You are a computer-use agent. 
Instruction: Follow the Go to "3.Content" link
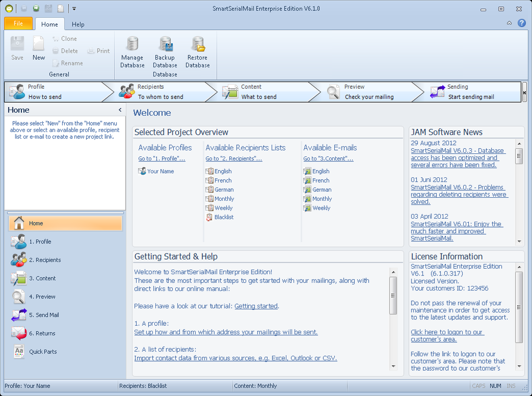pos(329,159)
